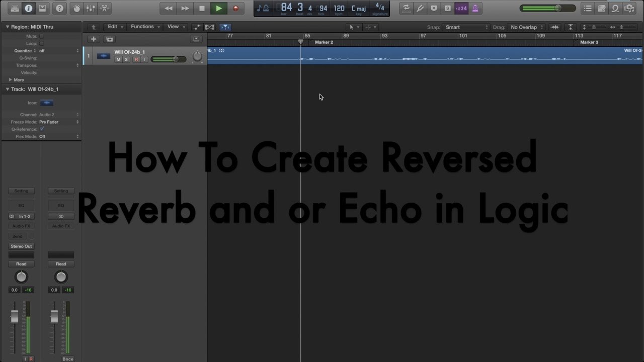Open the Snap Smart dropdown
The image size is (644, 362).
466,27
